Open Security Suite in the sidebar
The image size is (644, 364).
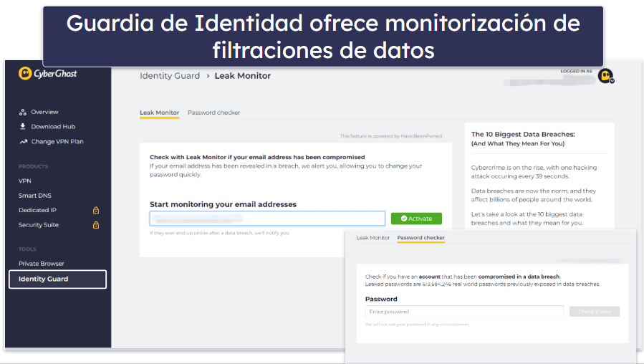tap(39, 225)
